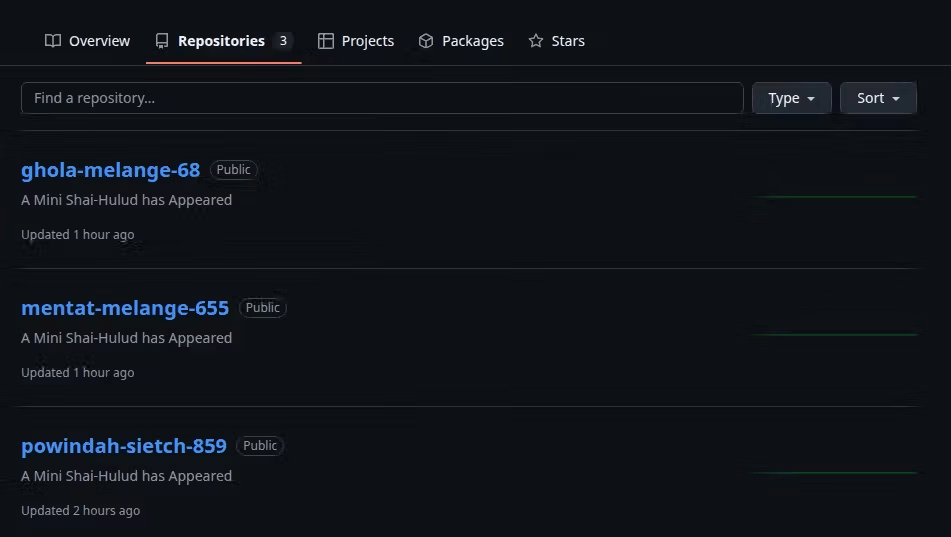This screenshot has width=951, height=537.
Task: Click 'Updated 1 hour ago' under ghola-melange-68
Action: click(x=78, y=235)
